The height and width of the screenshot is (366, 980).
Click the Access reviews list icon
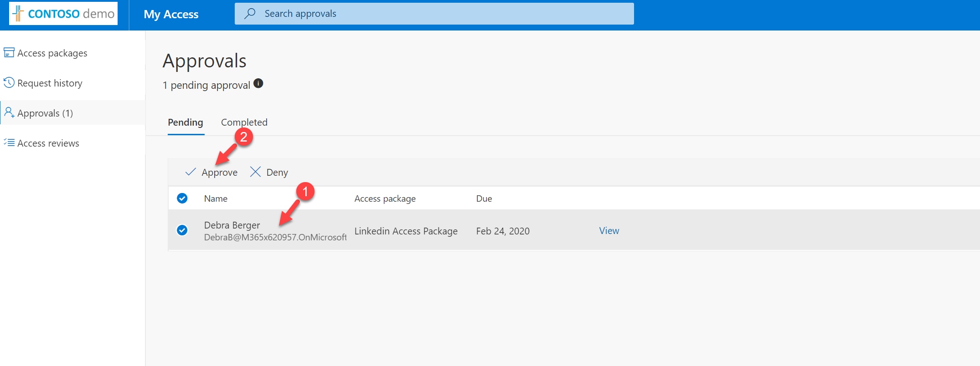coord(9,142)
